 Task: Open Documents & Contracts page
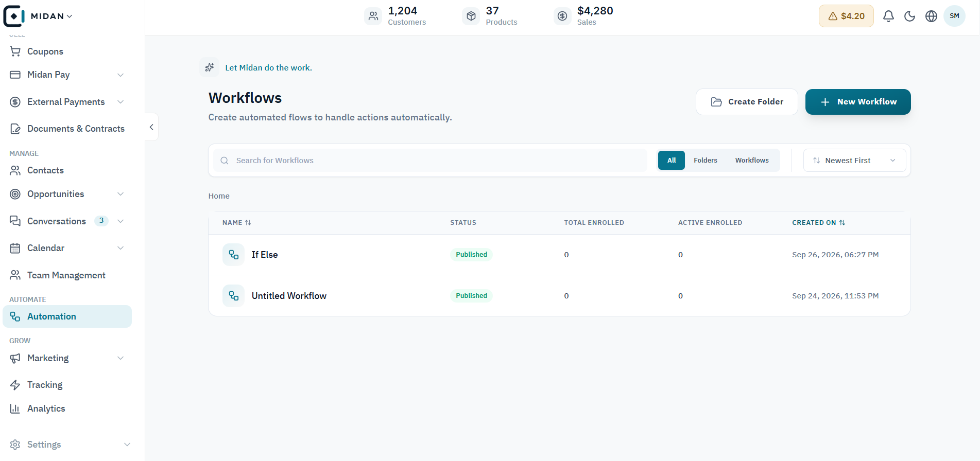click(67, 129)
